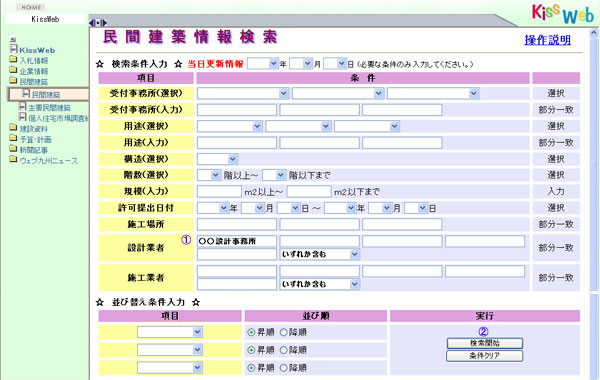Click the top-level 民間建築 folder icon
This screenshot has width=600, height=380.
(13, 80)
